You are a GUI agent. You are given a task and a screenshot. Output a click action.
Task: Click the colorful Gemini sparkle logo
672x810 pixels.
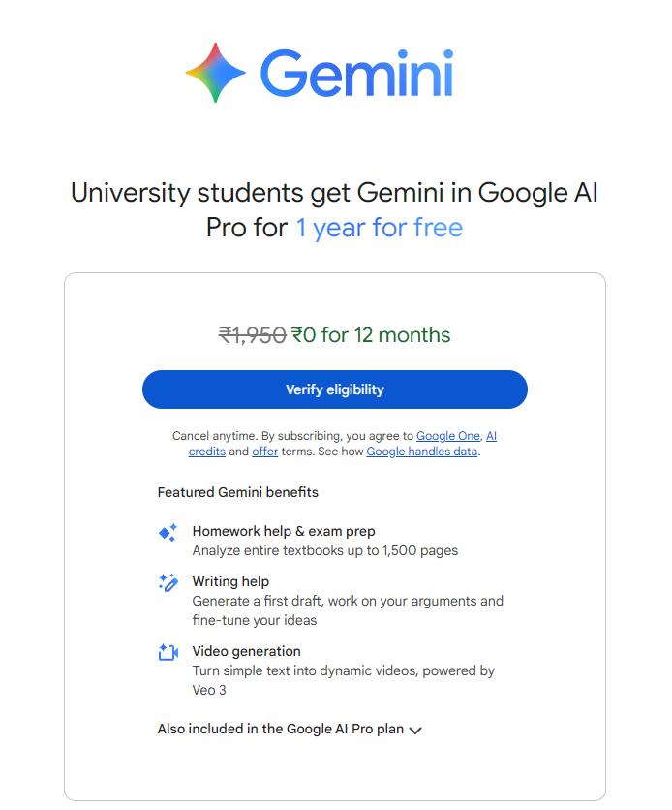click(216, 74)
